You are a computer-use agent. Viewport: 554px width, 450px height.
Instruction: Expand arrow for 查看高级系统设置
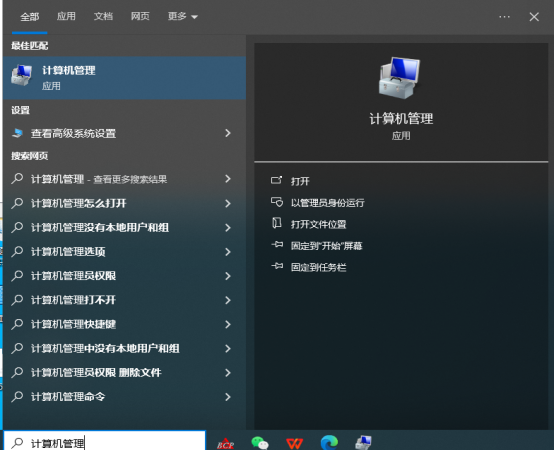point(228,133)
